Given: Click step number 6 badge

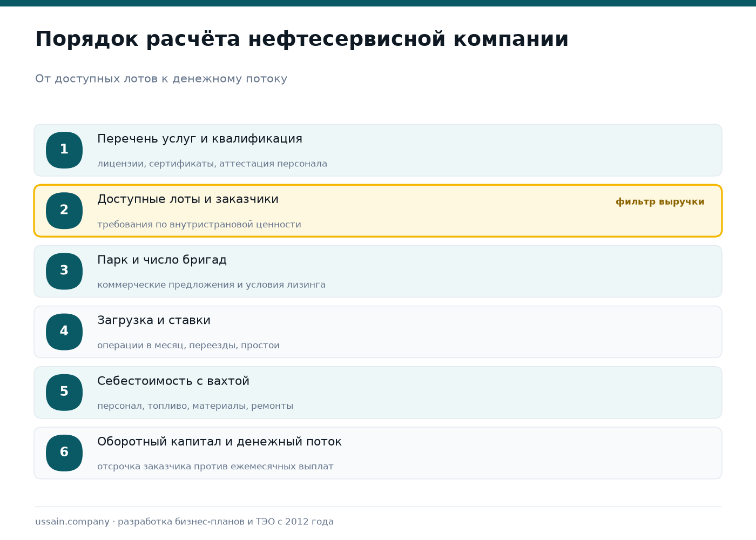Looking at the screenshot, I should [64, 453].
